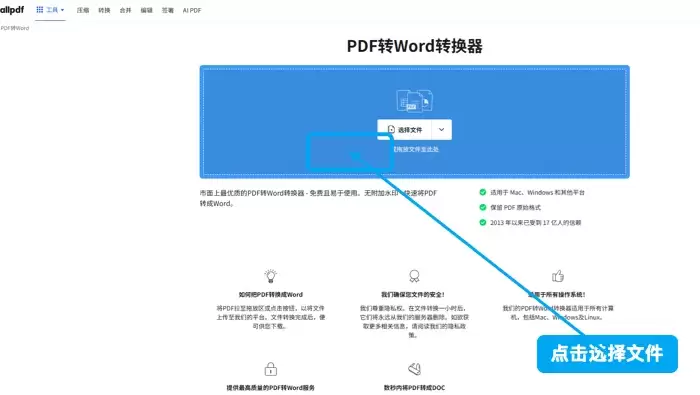Click the heading 我们确保您文件的安全!
The height and width of the screenshot is (395, 700).
412,295
